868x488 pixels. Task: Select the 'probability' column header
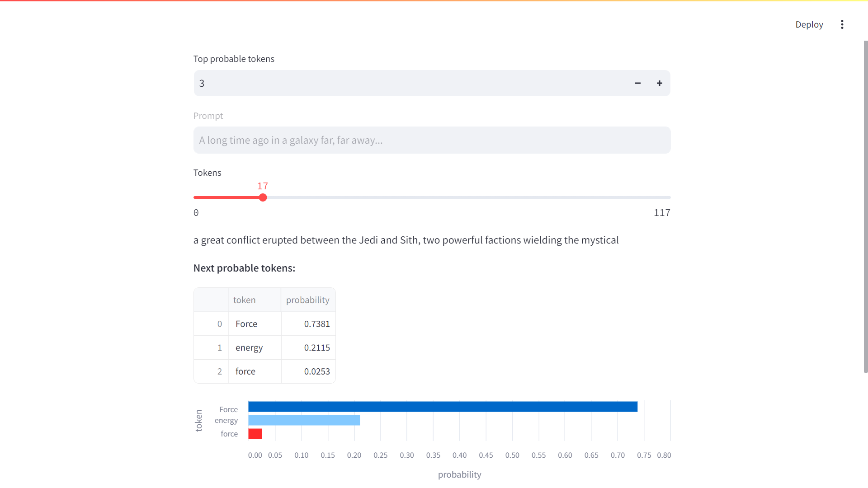[x=308, y=300]
